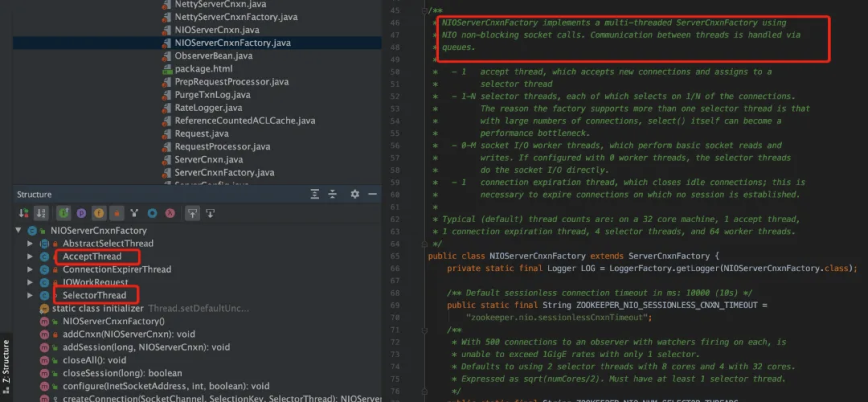The image size is (868, 402).
Task: Click Autoscroll to Source icon
Action: tap(192, 212)
